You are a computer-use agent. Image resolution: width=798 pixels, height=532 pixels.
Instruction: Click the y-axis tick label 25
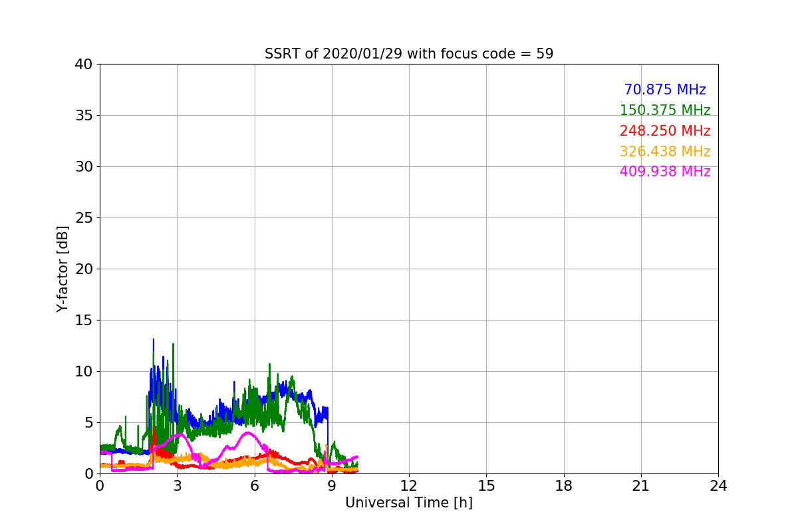click(84, 218)
